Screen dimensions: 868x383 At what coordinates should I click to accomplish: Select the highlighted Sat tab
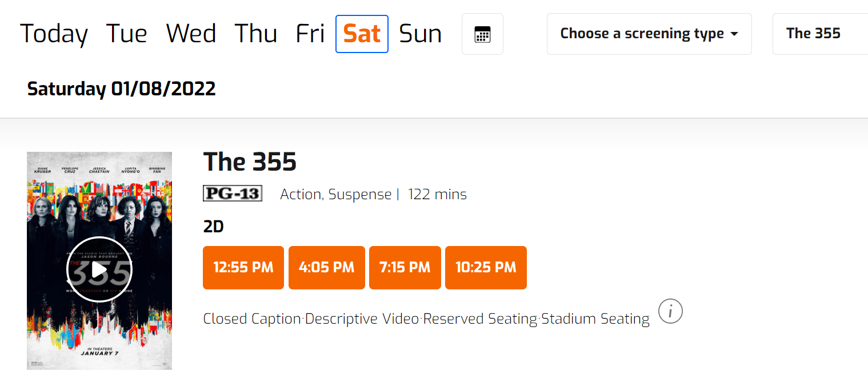click(x=362, y=34)
